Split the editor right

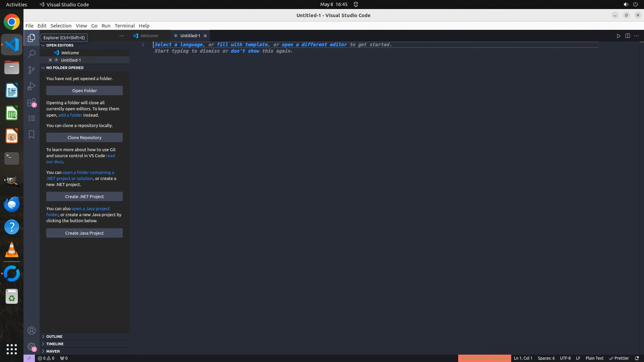[x=628, y=36]
